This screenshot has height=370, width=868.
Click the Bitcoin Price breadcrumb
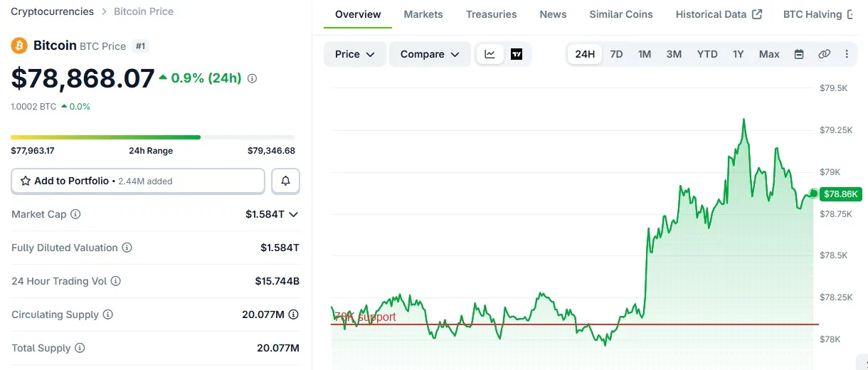pyautogui.click(x=144, y=11)
